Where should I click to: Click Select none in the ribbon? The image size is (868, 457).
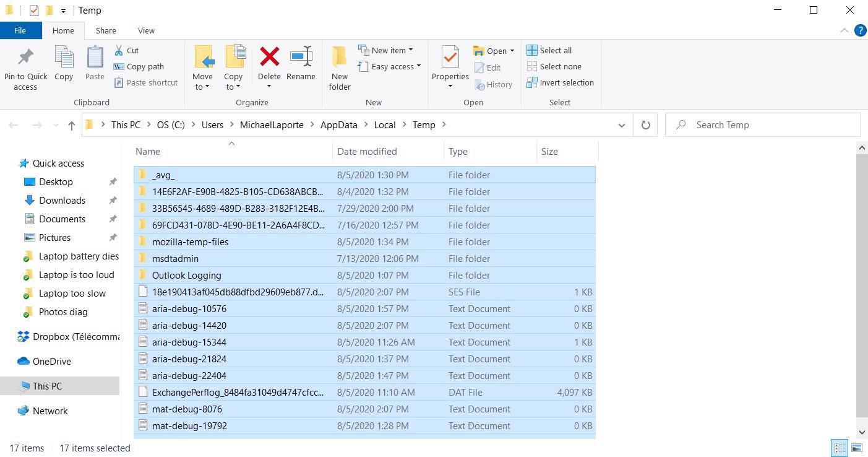click(x=554, y=66)
